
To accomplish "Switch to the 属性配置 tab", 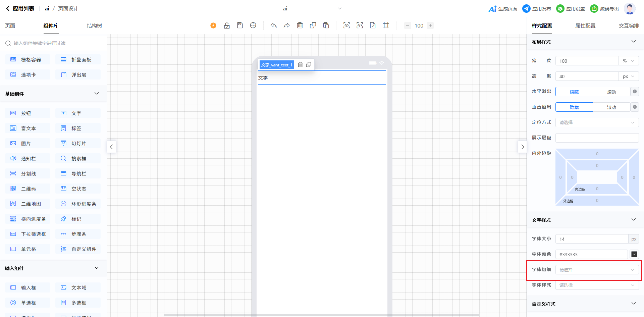I will (x=585, y=26).
